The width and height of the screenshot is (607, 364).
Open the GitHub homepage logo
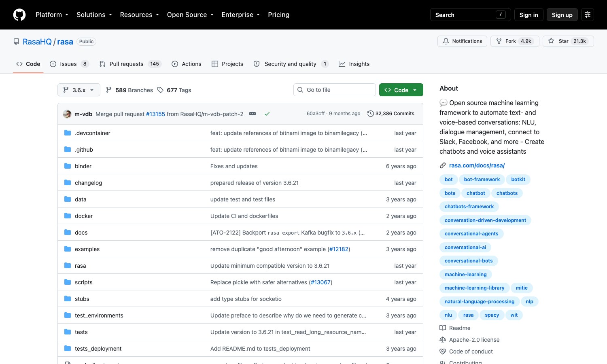19,15
